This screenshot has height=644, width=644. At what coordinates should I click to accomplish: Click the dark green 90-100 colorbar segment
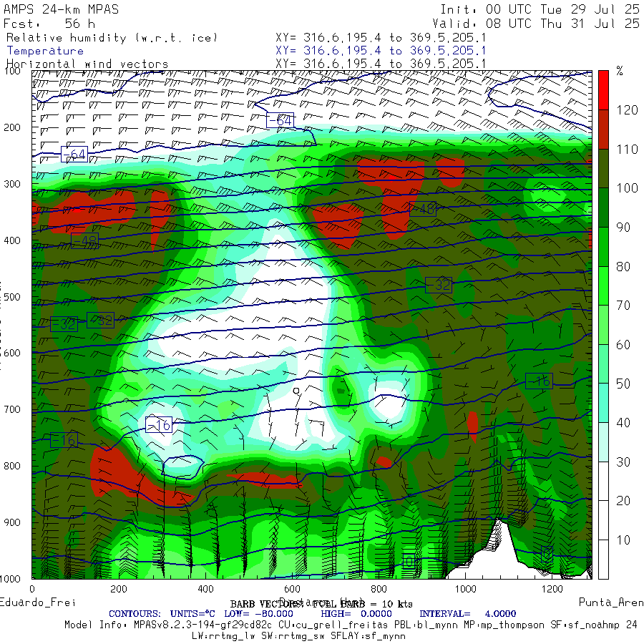click(603, 207)
